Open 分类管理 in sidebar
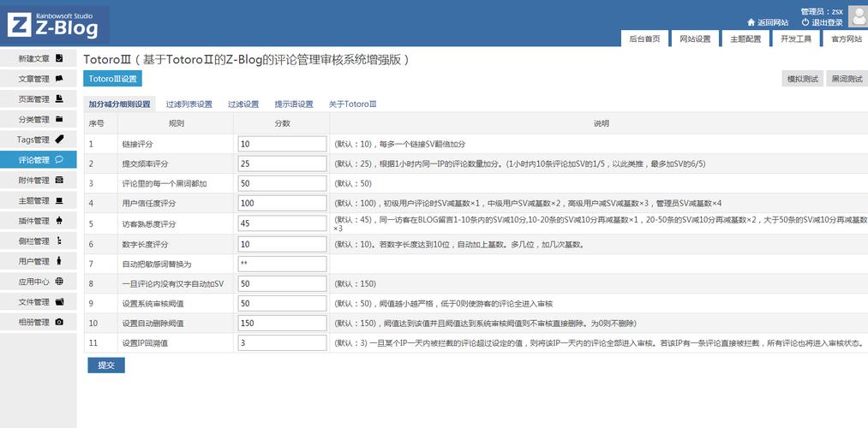Screen dimensions: 868x428 (39, 119)
